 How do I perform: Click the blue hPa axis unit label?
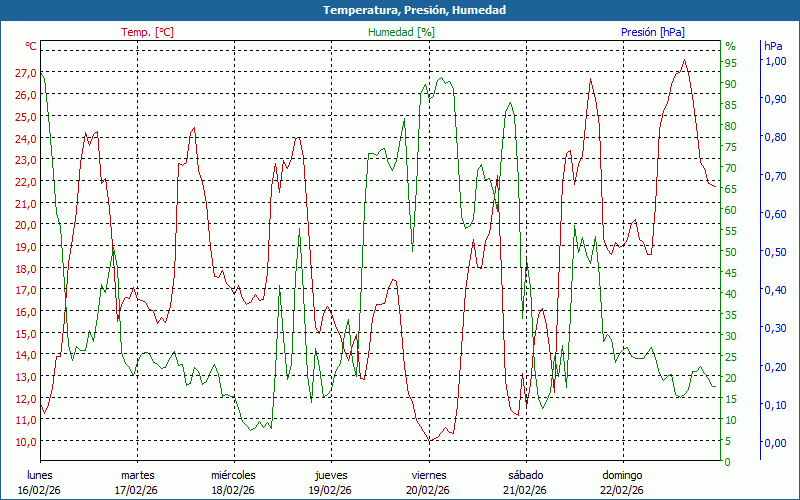point(773,46)
